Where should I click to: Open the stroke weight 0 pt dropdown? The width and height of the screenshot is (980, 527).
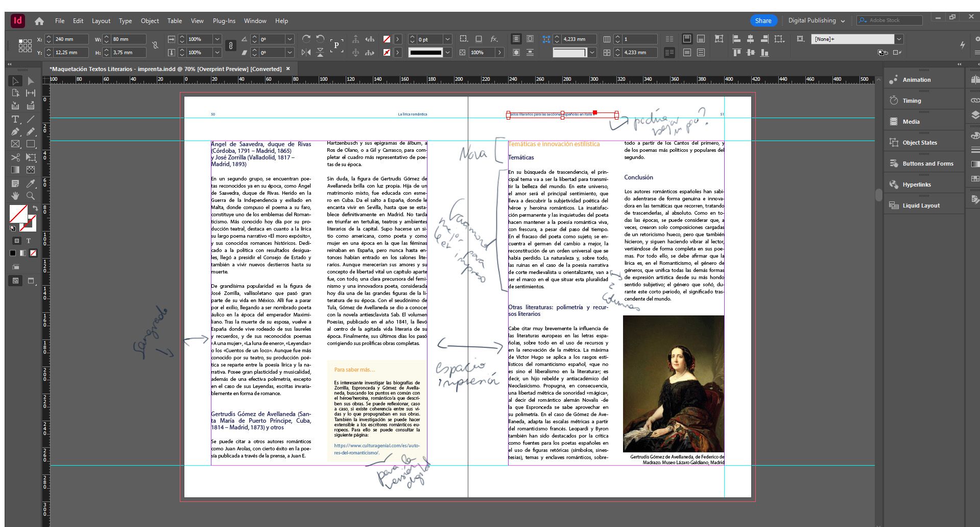click(447, 39)
